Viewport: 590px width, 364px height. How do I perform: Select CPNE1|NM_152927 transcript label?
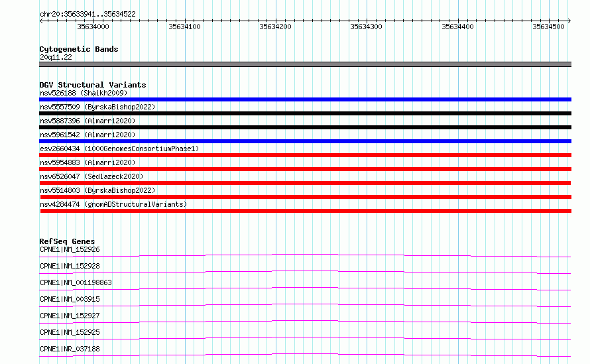tap(70, 316)
